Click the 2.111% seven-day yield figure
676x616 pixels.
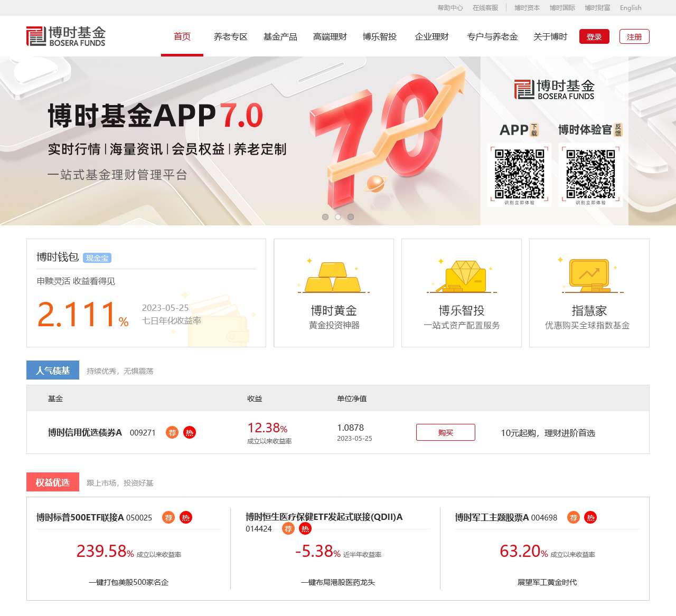pyautogui.click(x=83, y=315)
